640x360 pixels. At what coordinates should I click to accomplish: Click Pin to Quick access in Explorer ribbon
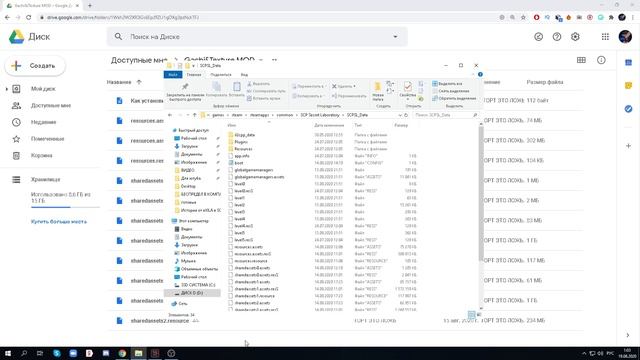pyautogui.click(x=185, y=92)
